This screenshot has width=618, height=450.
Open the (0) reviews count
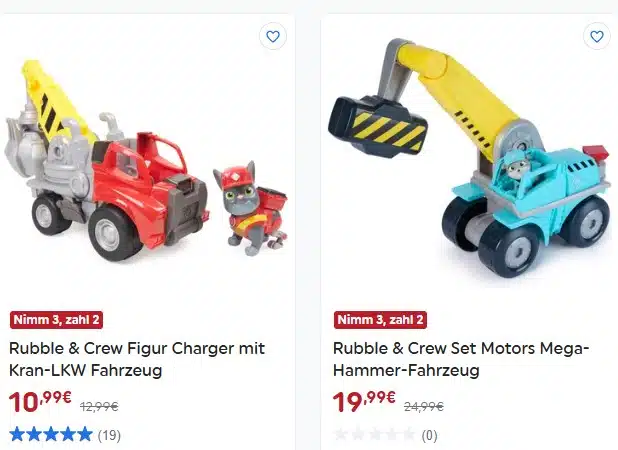point(429,435)
